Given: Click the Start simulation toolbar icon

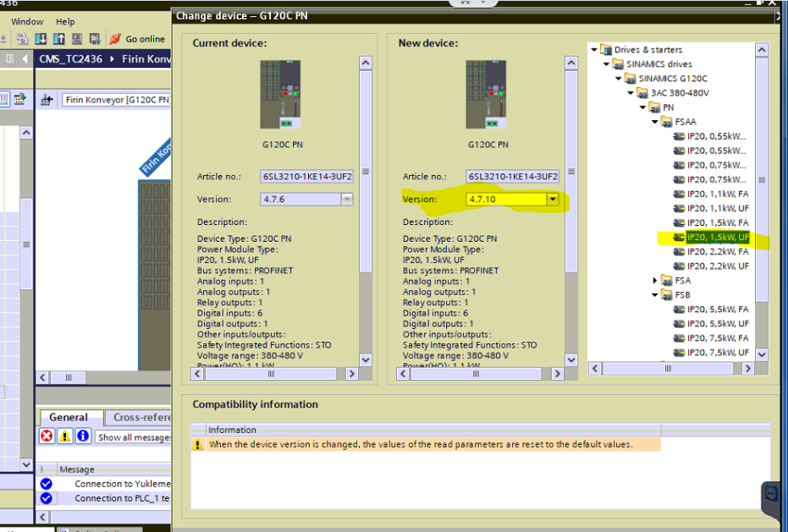Looking at the screenshot, I should [x=76, y=39].
